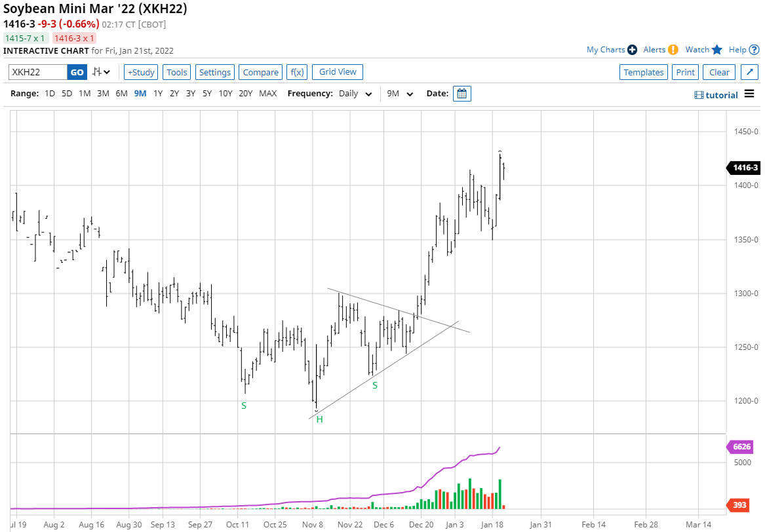Click the green H annotation on chart

[x=319, y=419]
